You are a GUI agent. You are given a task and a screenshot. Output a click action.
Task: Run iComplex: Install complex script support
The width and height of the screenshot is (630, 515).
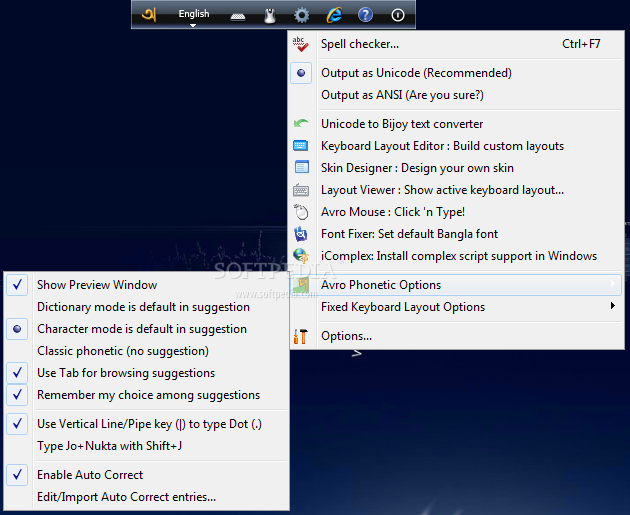(457, 256)
